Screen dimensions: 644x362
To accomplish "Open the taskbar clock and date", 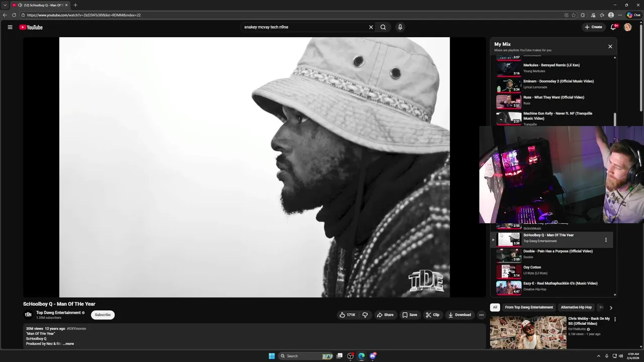I will pos(633,356).
